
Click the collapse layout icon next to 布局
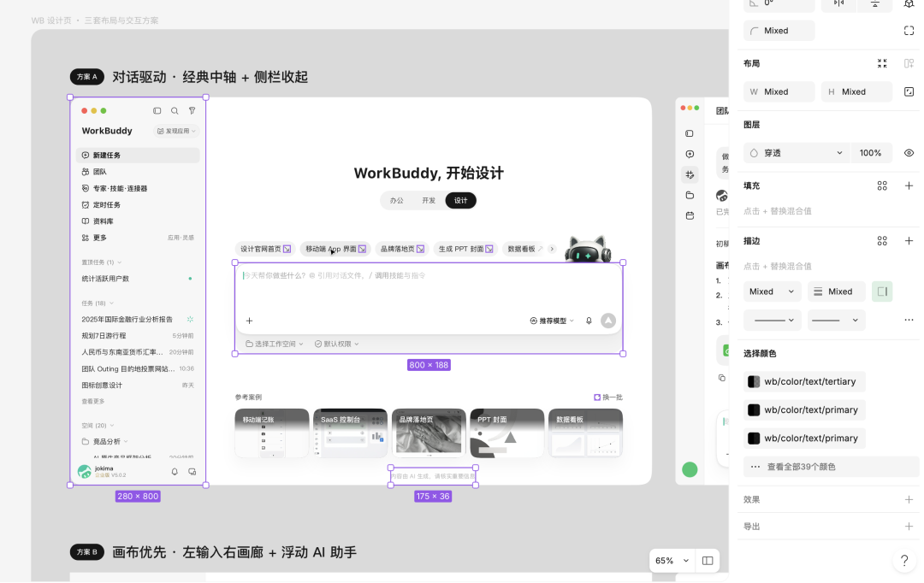pos(882,63)
